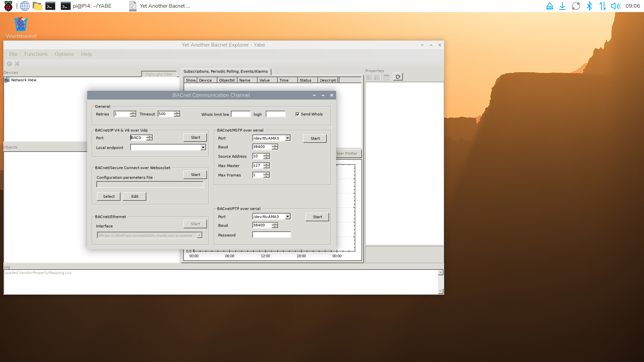The width and height of the screenshot is (644, 362).
Task: Select the Subscriptions, Periodic Polling, Events/Alarms tab
Action: click(x=226, y=71)
